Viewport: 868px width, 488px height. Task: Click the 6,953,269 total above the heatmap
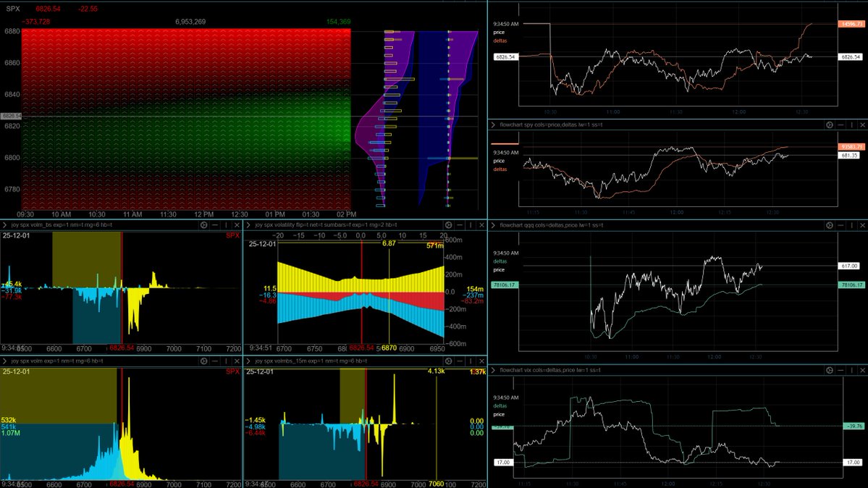point(190,22)
